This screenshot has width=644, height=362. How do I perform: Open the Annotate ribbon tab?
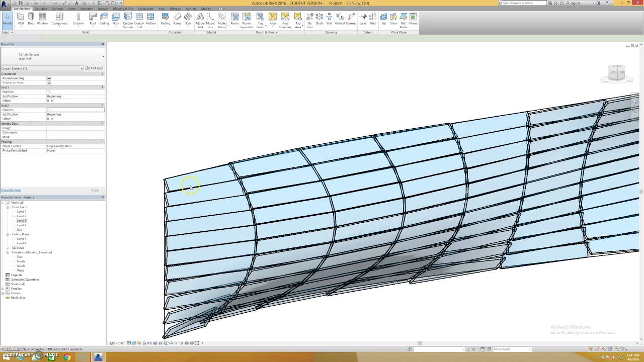[87, 9]
